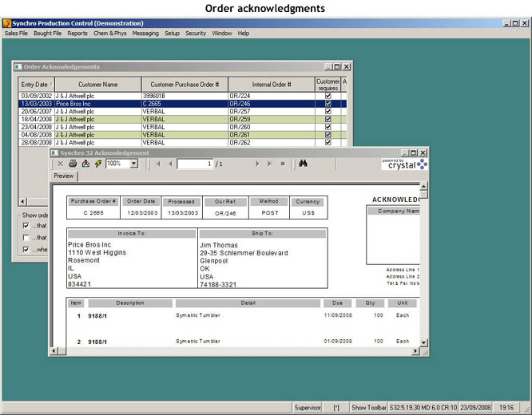This screenshot has width=532, height=415.
Task: Close the preview with the X toolbar icon
Action: click(61, 164)
